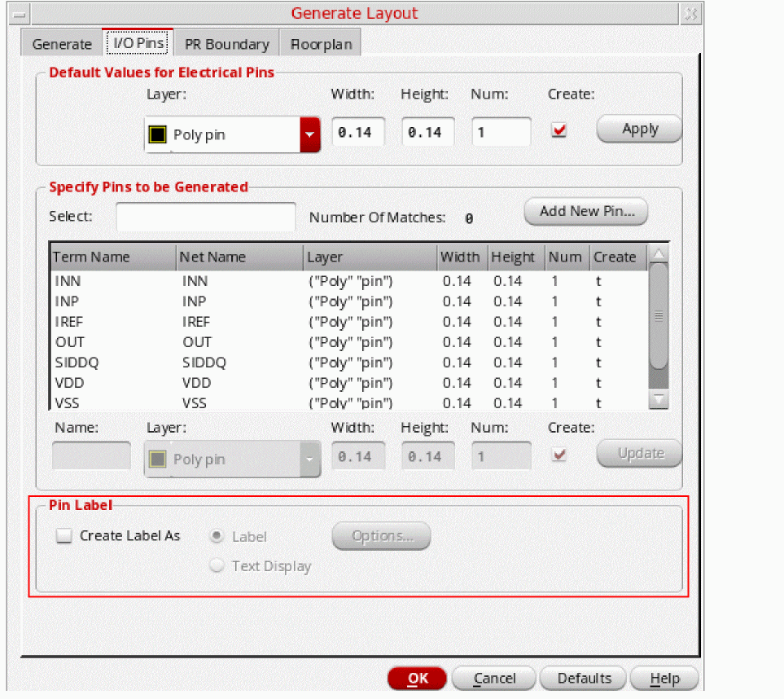This screenshot has height=699, width=784.
Task: Open the disabled pin Layer dropdown arrow
Action: (x=310, y=459)
